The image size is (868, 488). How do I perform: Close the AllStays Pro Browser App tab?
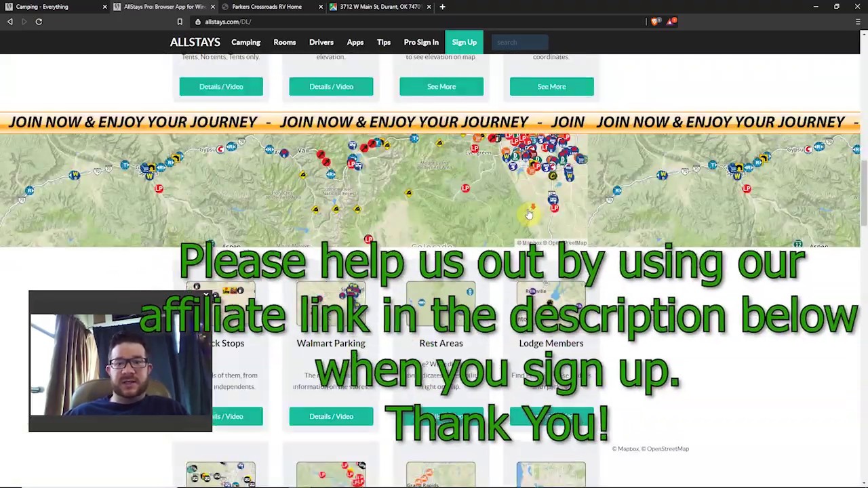coord(213,7)
